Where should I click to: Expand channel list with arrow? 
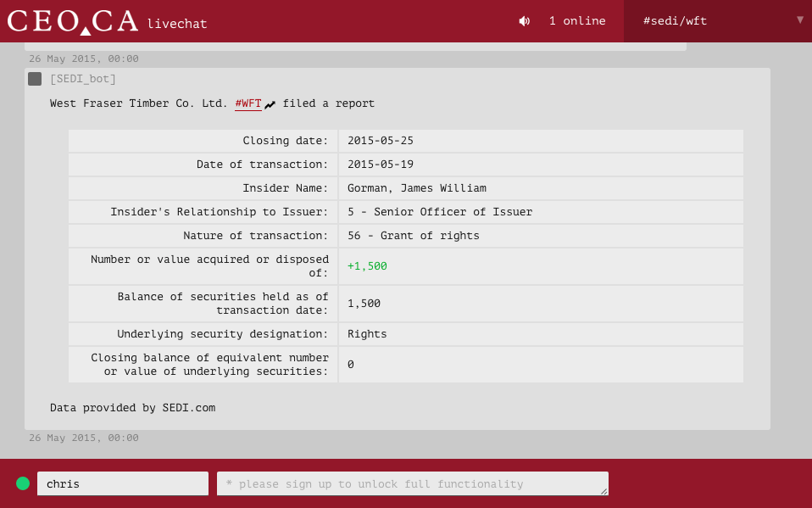tap(800, 20)
